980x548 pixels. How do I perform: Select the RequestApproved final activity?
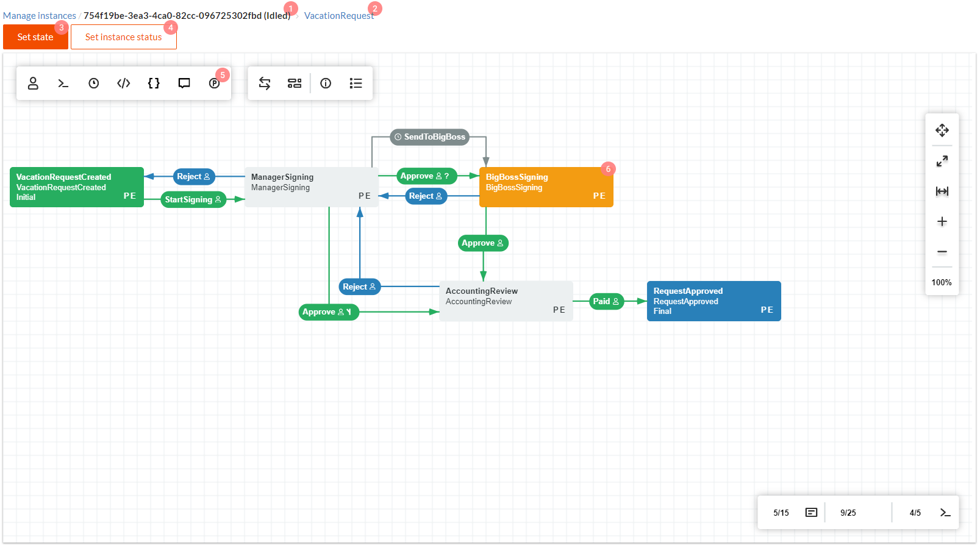[x=714, y=301]
